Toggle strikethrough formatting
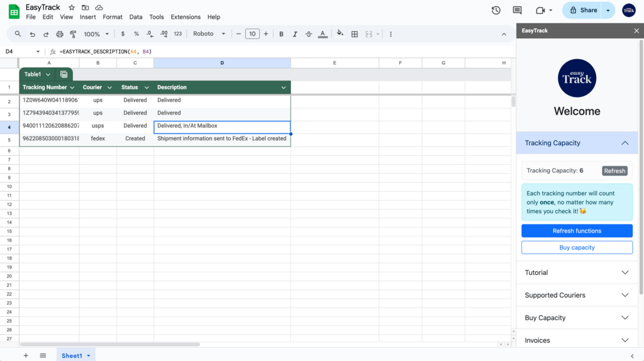The height and width of the screenshot is (361, 644). click(308, 34)
